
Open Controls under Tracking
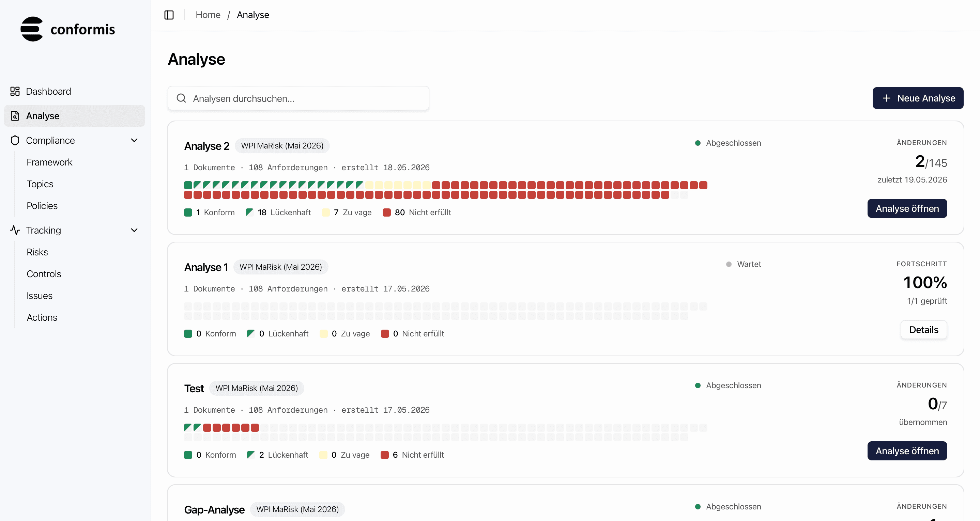click(44, 274)
